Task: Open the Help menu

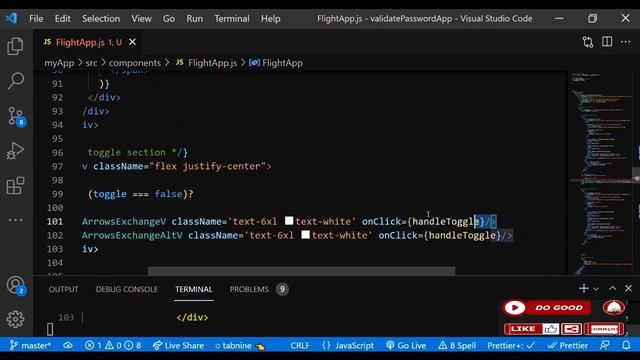Action: [x=271, y=19]
